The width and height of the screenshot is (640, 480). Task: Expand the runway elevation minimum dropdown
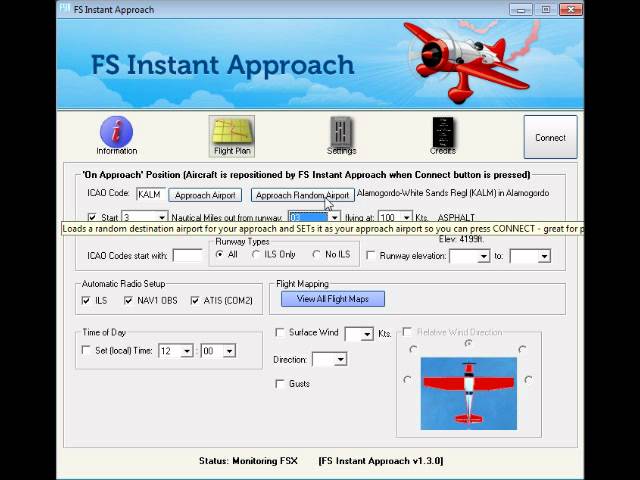click(x=484, y=256)
